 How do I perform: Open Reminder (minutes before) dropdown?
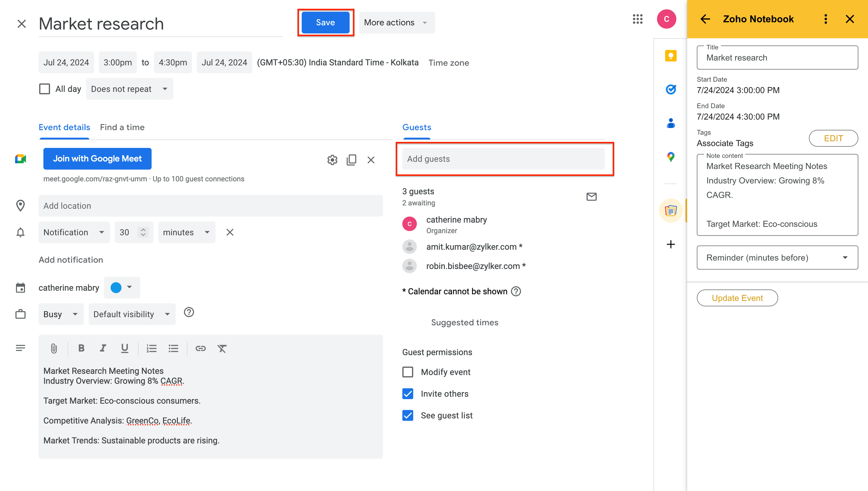point(777,258)
